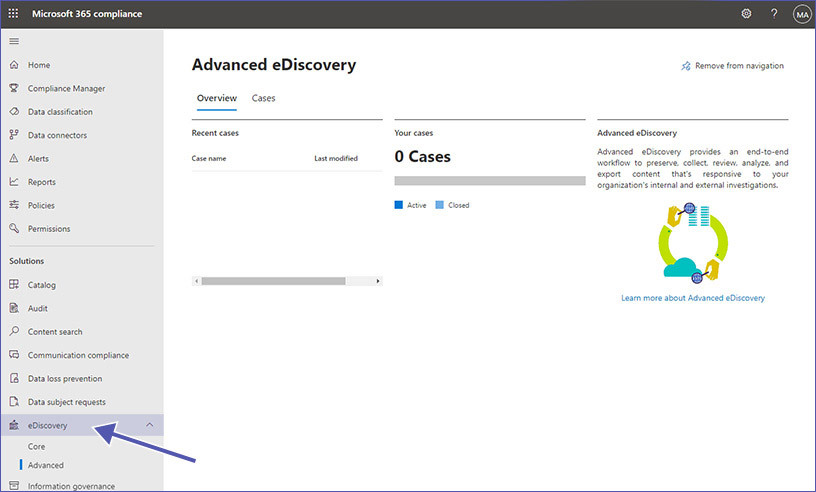Screen dimensions: 816x492
Task: Open Core under eDiscovery
Action: pyautogui.click(x=36, y=446)
